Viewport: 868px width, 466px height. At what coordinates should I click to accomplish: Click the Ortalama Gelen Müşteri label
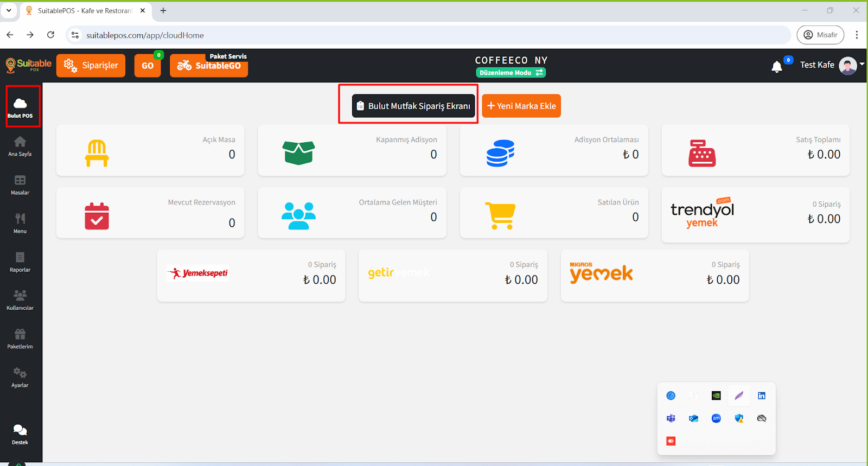coord(398,202)
